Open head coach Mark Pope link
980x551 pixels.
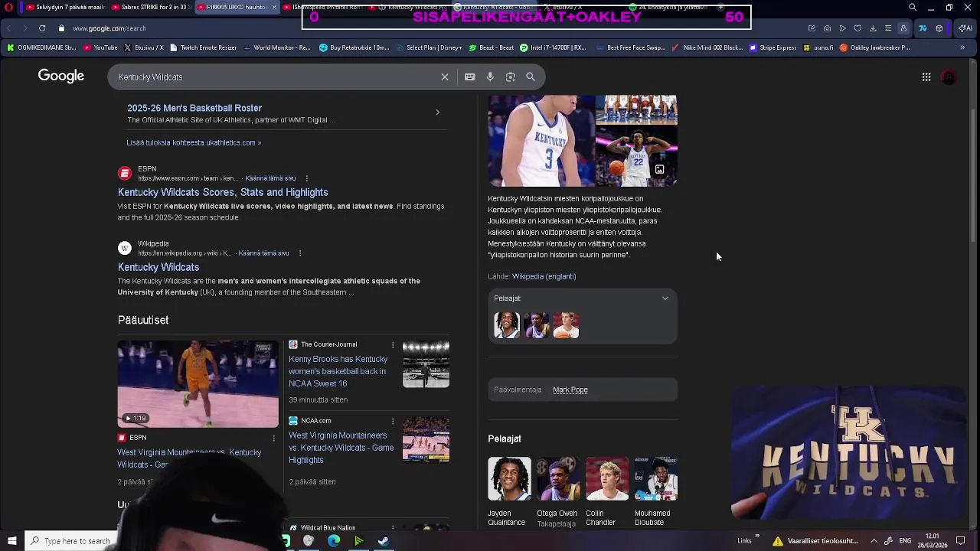click(570, 390)
